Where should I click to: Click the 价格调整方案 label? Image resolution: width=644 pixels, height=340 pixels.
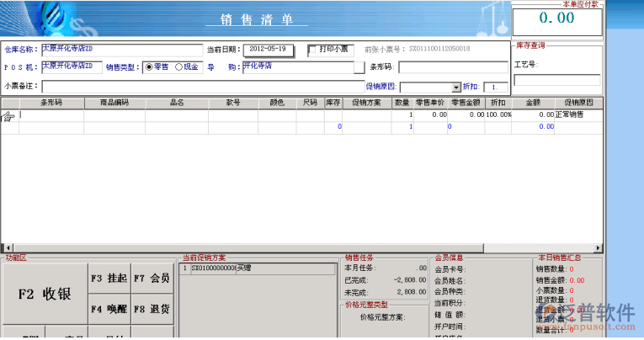[382, 317]
